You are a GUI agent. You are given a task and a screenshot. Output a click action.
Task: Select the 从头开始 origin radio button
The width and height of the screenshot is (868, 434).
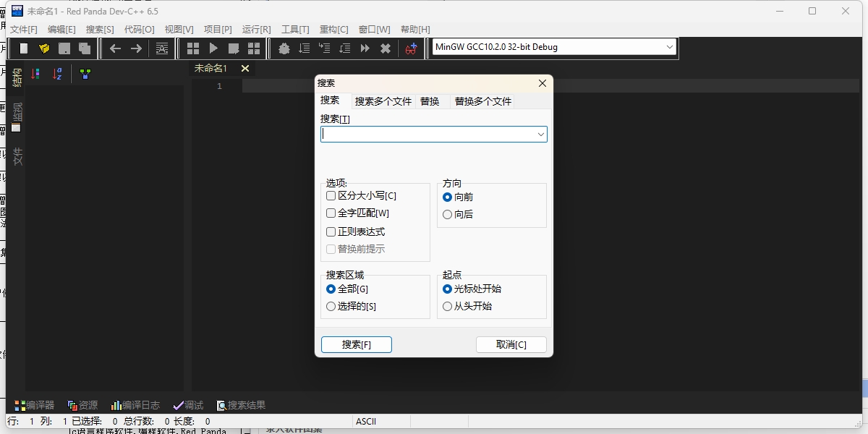coord(447,306)
